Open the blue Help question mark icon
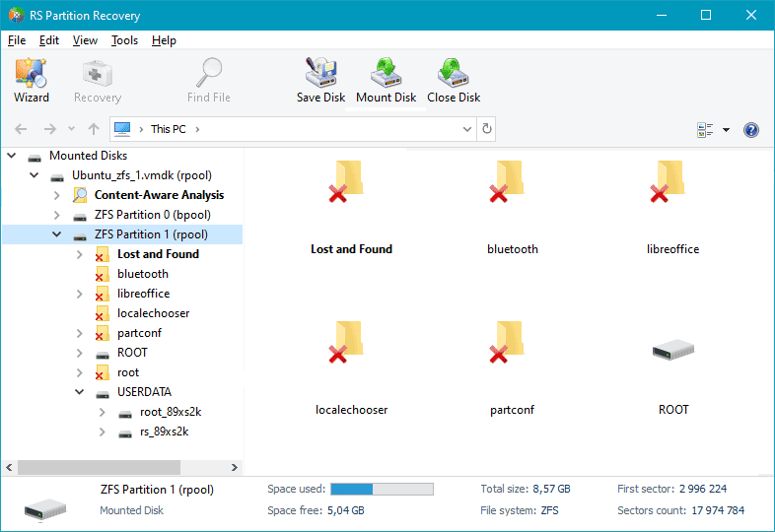Viewport: 775px width, 532px height. [750, 130]
